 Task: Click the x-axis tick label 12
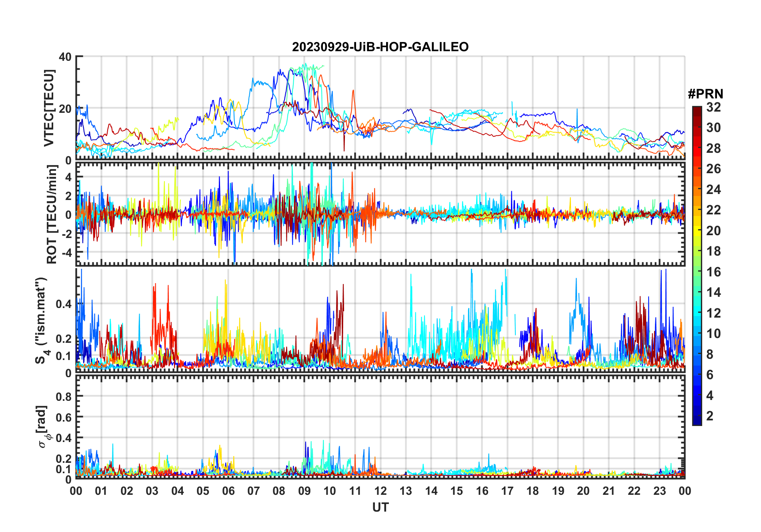380,491
